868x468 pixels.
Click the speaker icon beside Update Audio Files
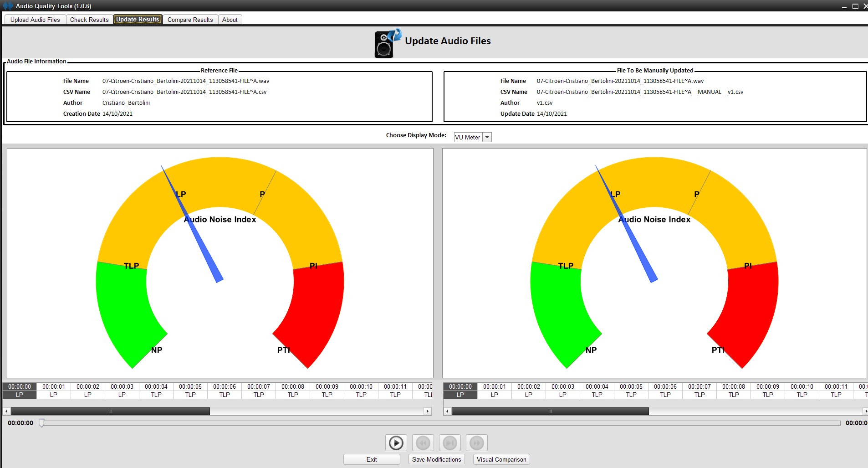pos(385,43)
